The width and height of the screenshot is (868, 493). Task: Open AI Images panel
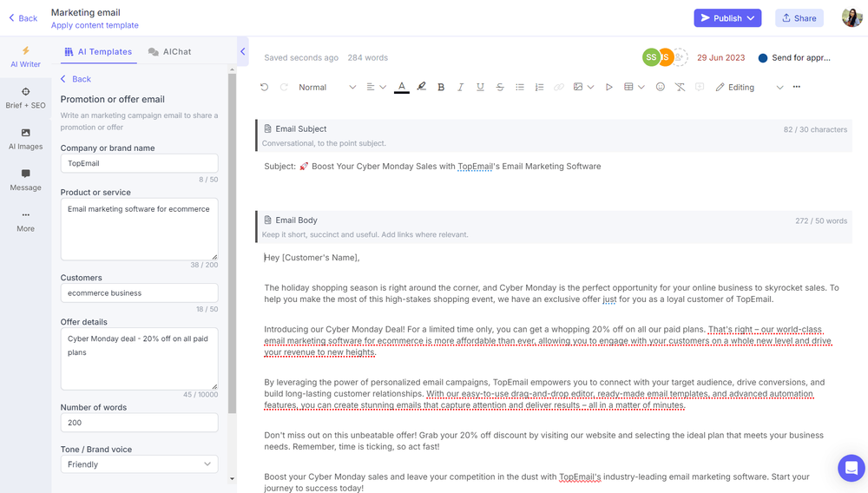25,139
